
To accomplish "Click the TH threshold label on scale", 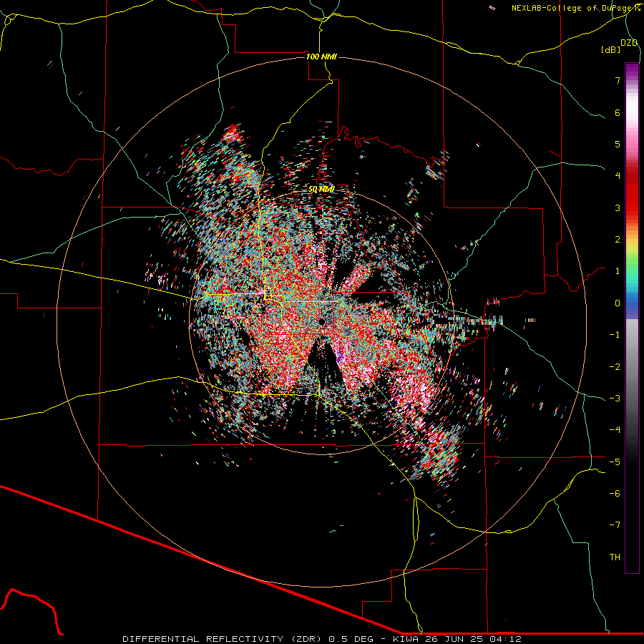I will click(615, 557).
